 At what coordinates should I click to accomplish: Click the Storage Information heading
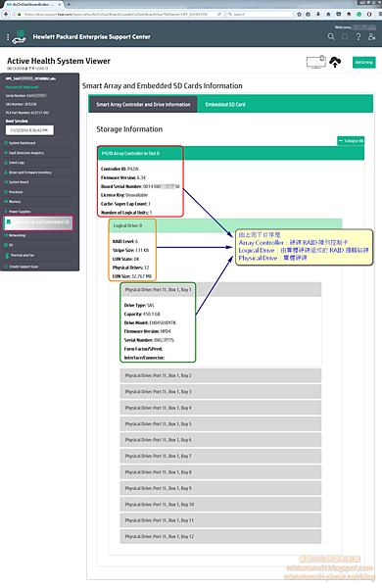click(129, 129)
